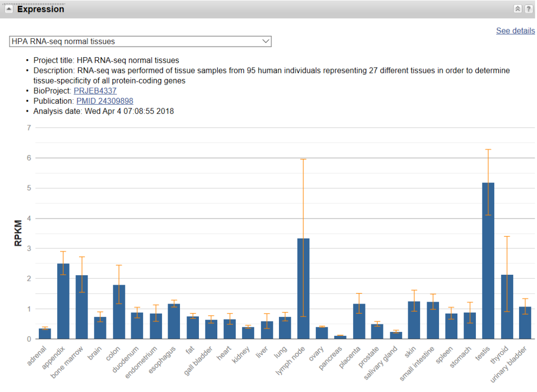Image resolution: width=537 pixels, height=392 pixels.
Task: Collapse the Expression section triangle icon
Action: [8, 9]
